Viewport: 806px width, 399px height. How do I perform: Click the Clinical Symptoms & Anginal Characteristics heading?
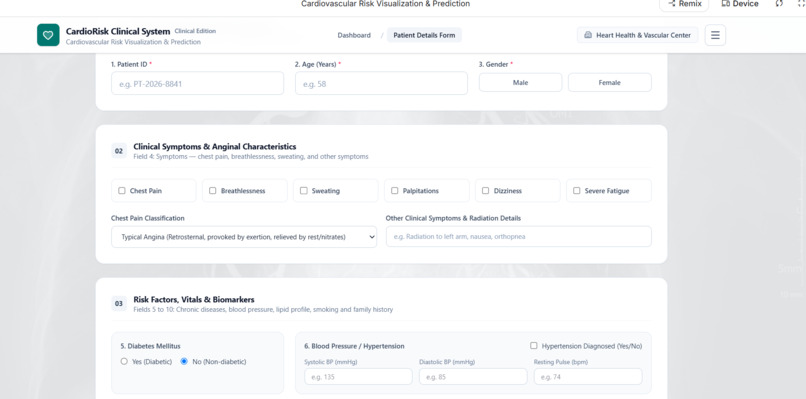pyautogui.click(x=215, y=147)
